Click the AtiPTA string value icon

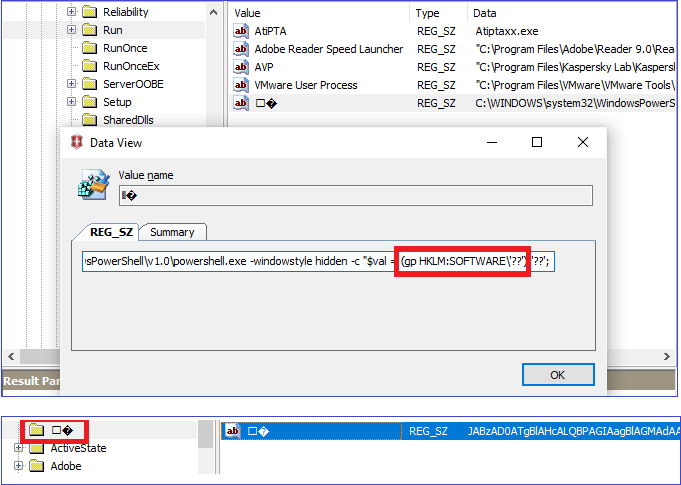[241, 31]
